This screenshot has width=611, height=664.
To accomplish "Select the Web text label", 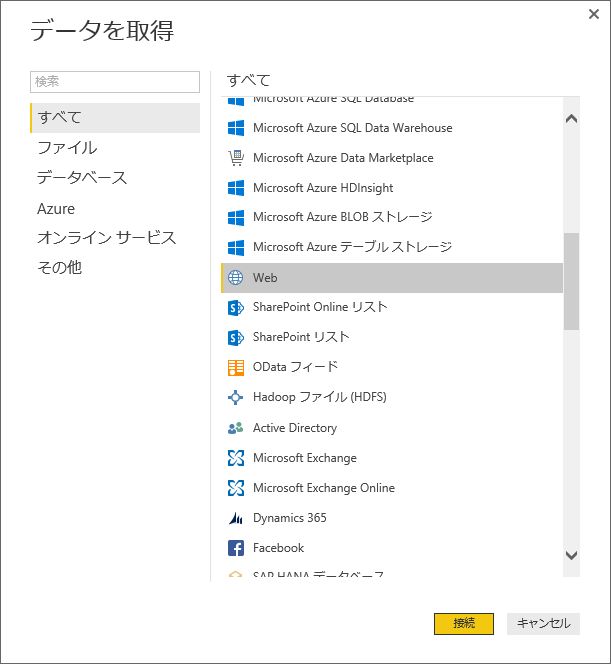I will (x=265, y=278).
